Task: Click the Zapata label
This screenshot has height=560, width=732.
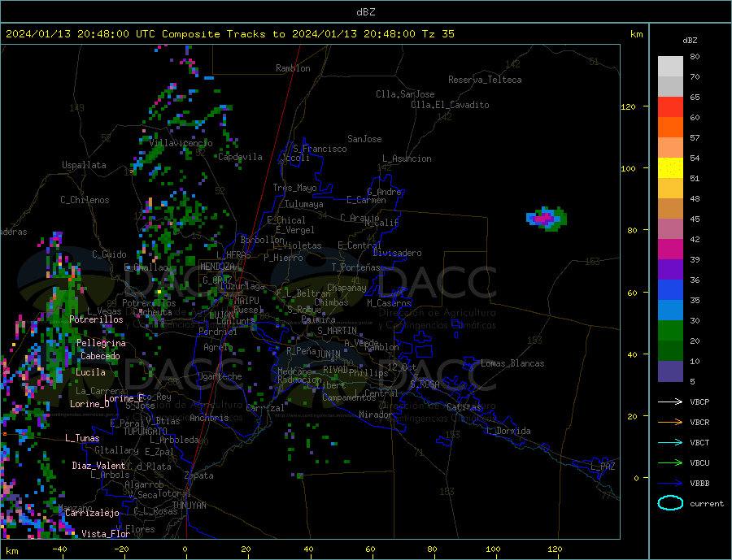Action: 199,476
